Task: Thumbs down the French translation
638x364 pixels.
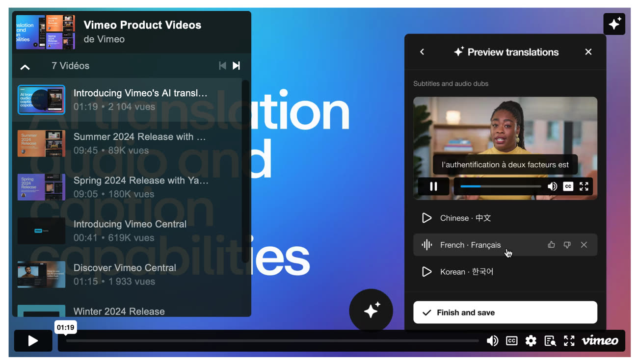Action: click(567, 245)
